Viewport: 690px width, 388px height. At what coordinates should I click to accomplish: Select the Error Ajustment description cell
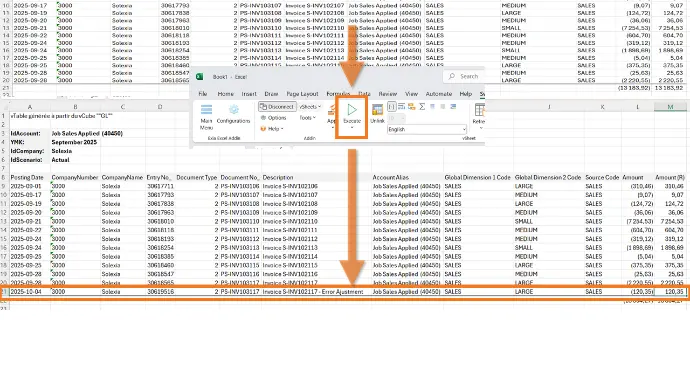316,292
